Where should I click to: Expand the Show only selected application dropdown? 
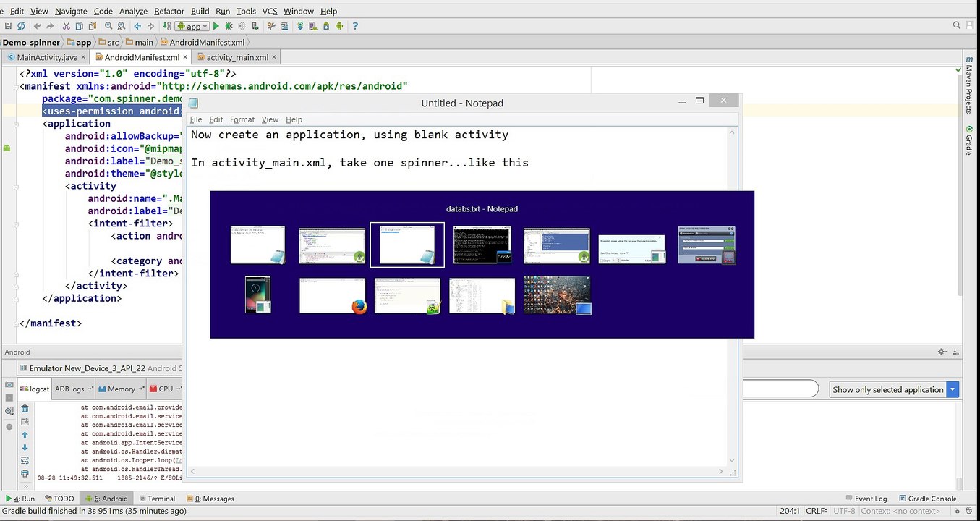(x=953, y=389)
